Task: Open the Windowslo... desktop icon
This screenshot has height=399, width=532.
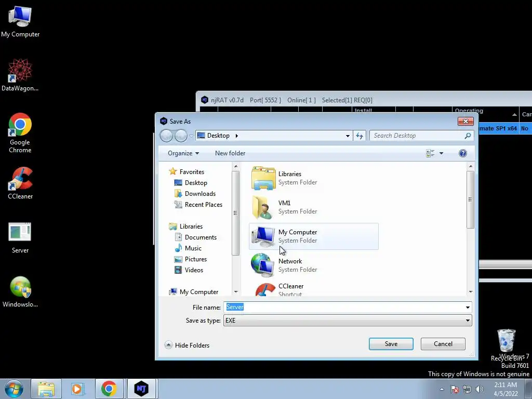Action: pos(20,292)
